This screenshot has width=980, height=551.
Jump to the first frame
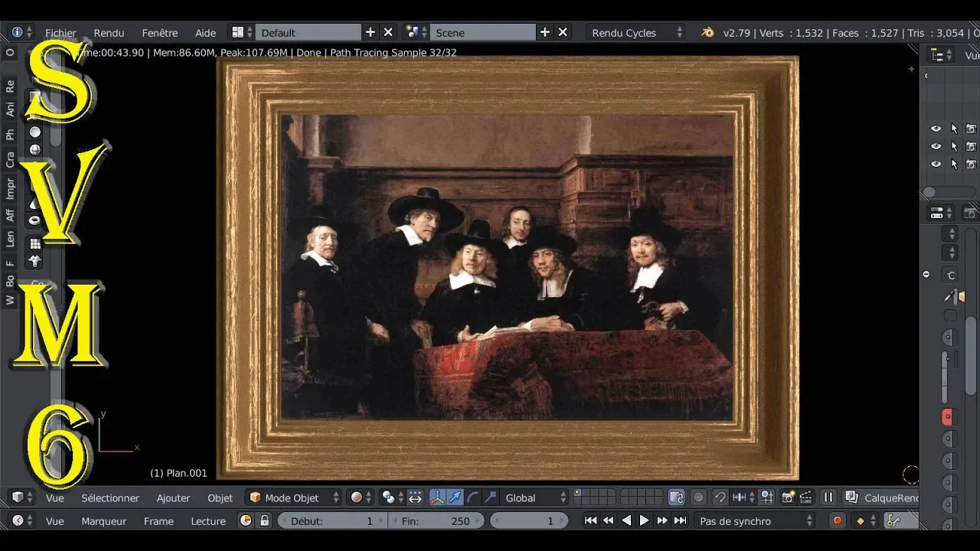[590, 520]
